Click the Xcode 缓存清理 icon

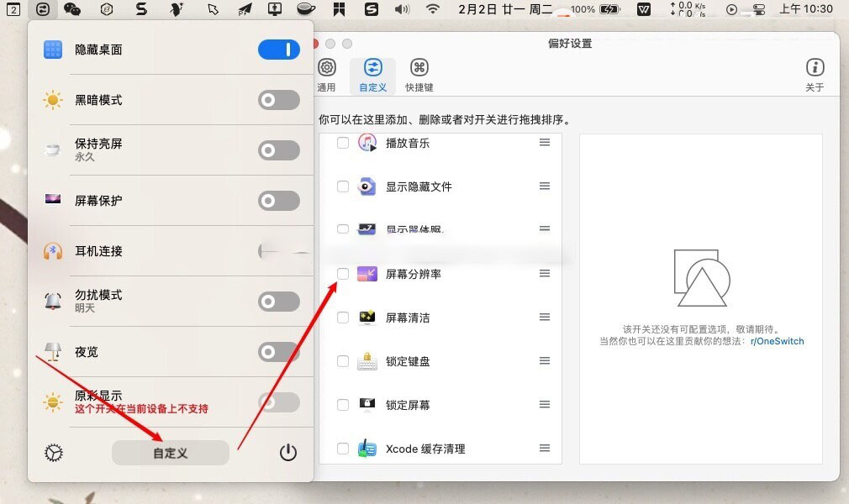pyautogui.click(x=367, y=448)
